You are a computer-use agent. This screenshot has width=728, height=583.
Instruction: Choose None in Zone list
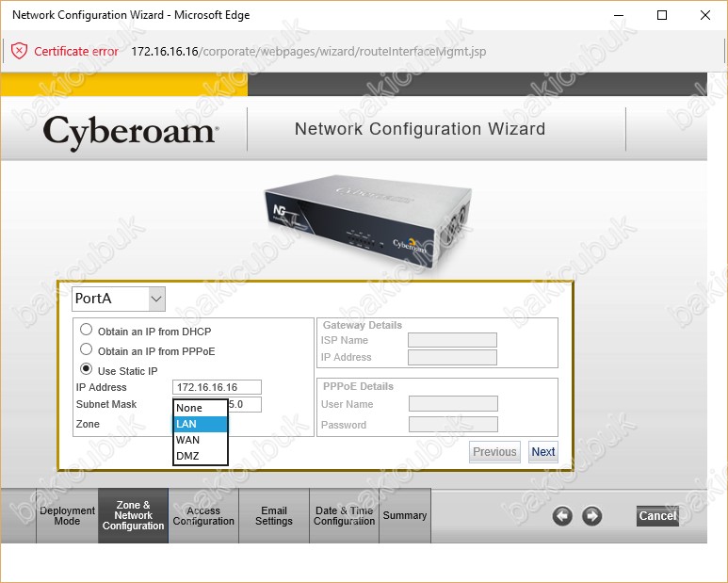pyautogui.click(x=200, y=408)
